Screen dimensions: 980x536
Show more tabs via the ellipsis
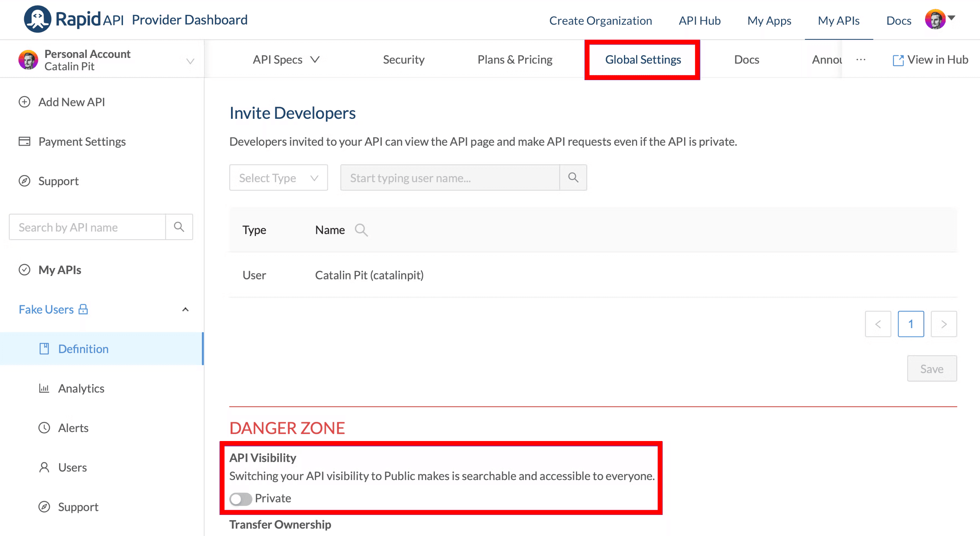pos(861,59)
